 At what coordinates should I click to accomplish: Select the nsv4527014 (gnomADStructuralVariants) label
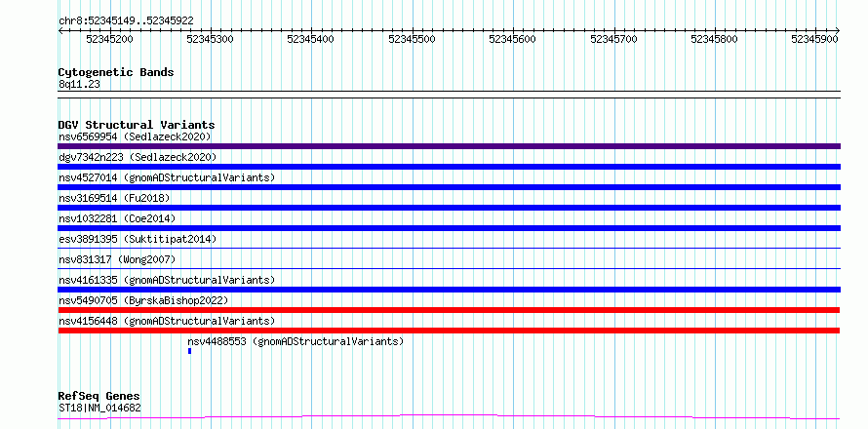coord(167,177)
